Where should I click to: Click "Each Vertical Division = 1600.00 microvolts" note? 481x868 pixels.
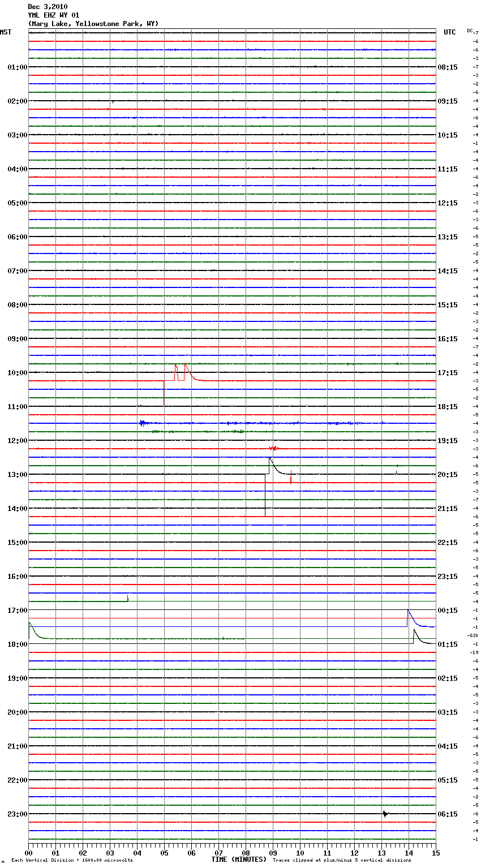(x=72, y=860)
